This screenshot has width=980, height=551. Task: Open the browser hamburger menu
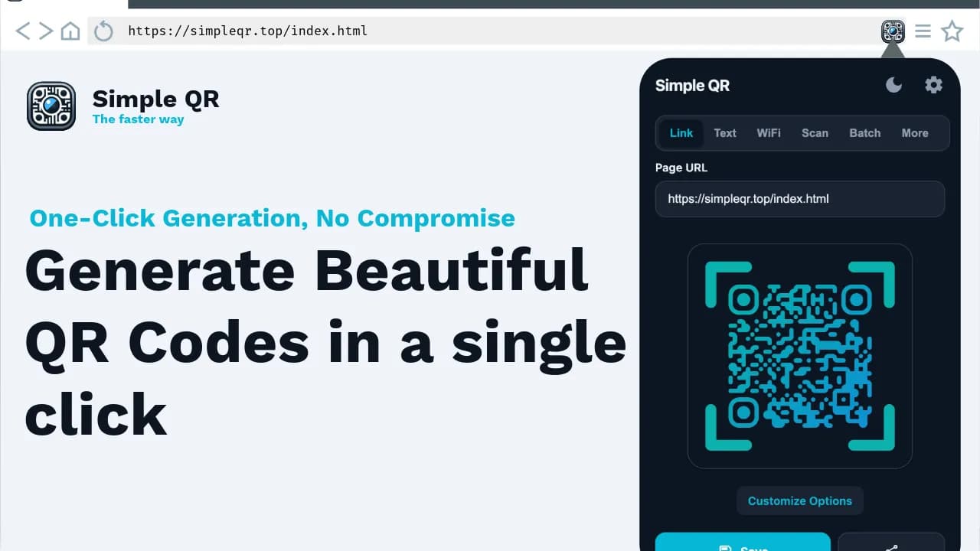click(x=923, y=31)
